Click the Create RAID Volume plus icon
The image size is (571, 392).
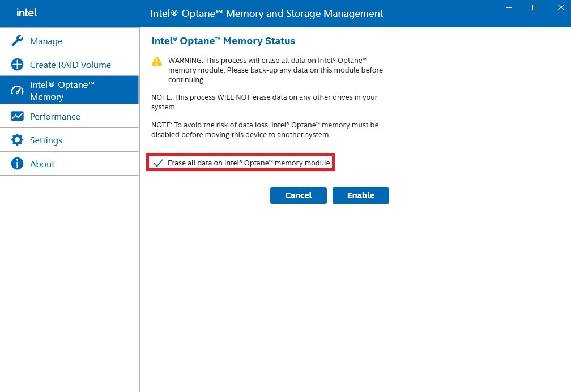[17, 65]
